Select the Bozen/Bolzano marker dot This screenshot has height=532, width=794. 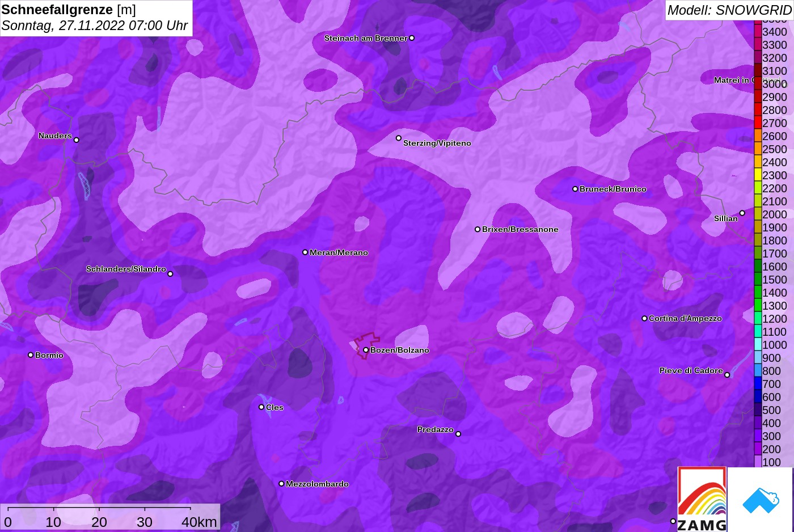point(366,350)
